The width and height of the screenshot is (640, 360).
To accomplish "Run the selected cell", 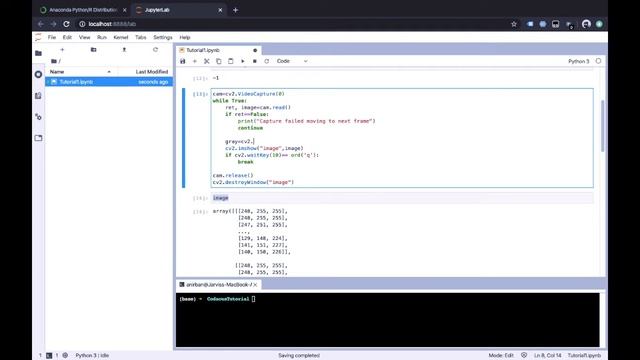I will 242,61.
